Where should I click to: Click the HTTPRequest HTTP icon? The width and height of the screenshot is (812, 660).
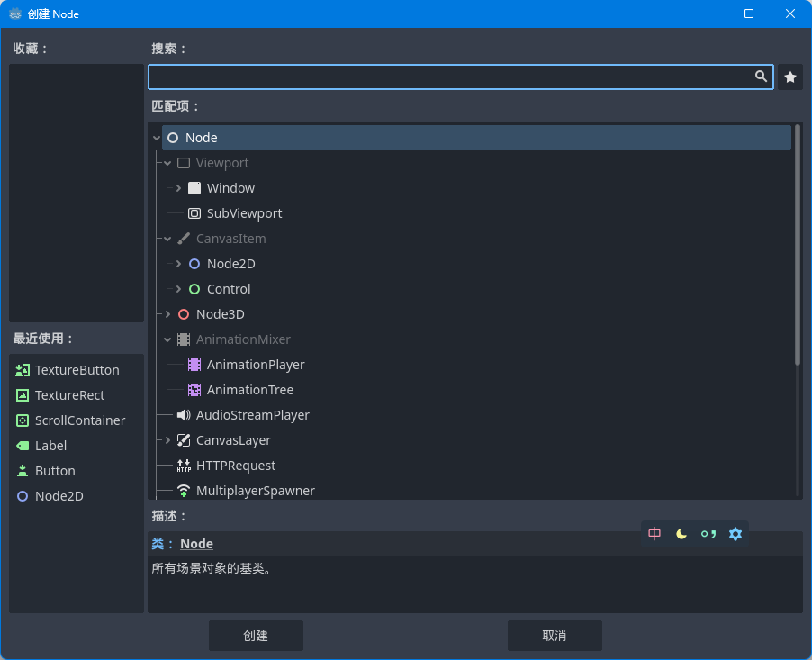pyautogui.click(x=184, y=466)
